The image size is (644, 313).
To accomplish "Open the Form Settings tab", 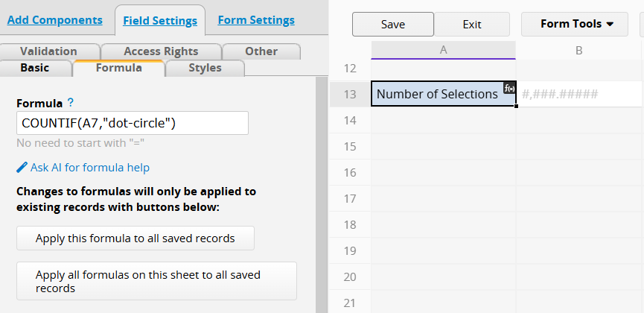I will 256,19.
